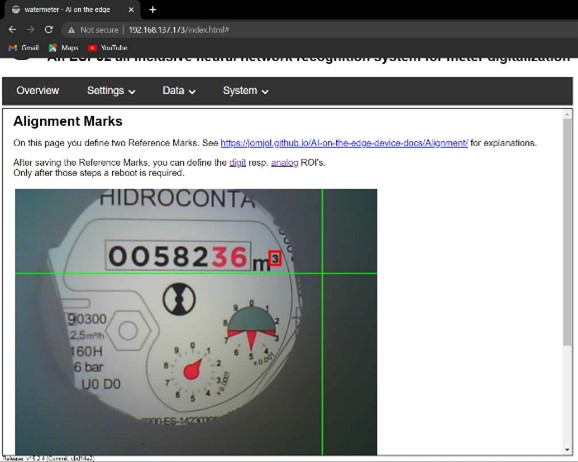Click the scrollbar up arrow
The image size is (578, 462).
567,115
